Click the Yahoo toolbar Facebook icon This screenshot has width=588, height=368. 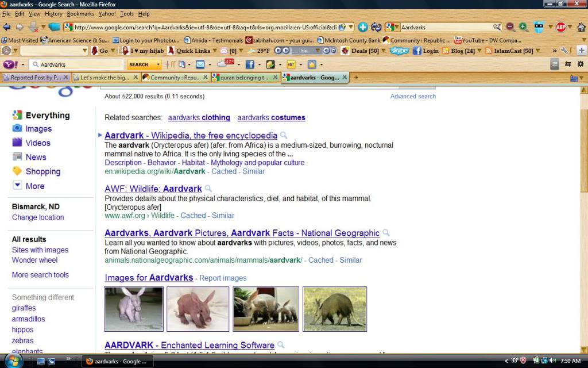[250, 64]
